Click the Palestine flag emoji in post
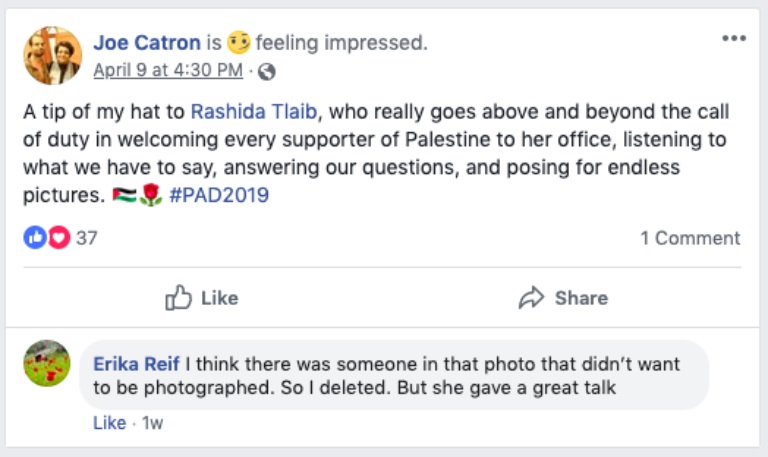This screenshot has width=768, height=457. point(124,195)
